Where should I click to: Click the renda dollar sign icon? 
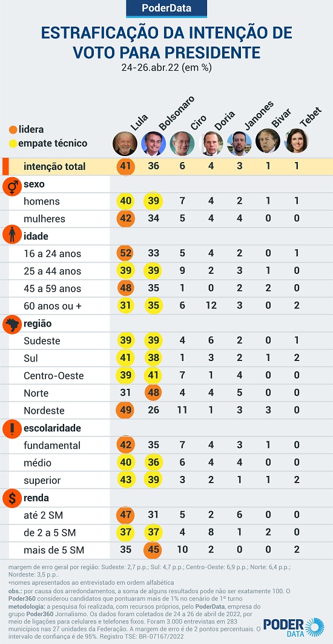12,499
